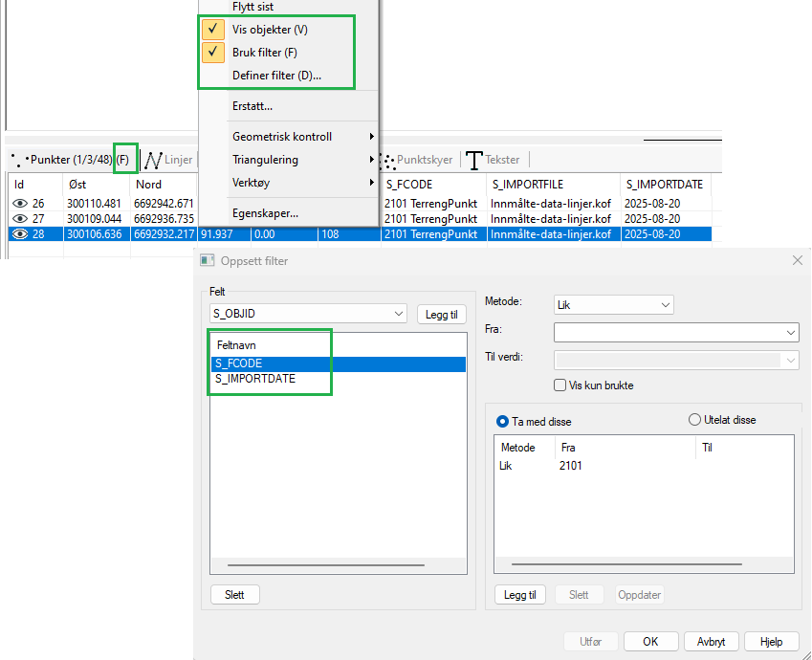The height and width of the screenshot is (660, 812).
Task: Click the OK button in filter dialog
Action: [651, 642]
